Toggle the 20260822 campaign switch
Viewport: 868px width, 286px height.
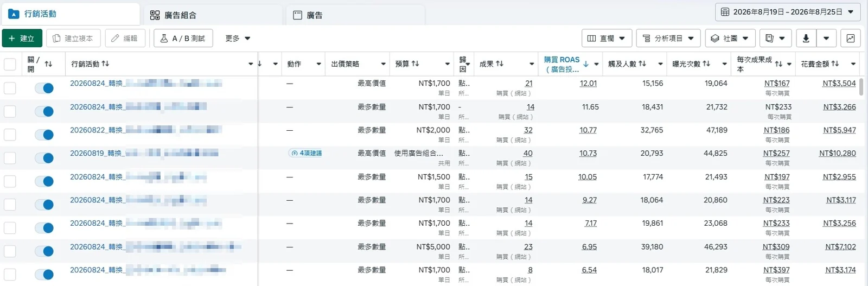(x=44, y=135)
